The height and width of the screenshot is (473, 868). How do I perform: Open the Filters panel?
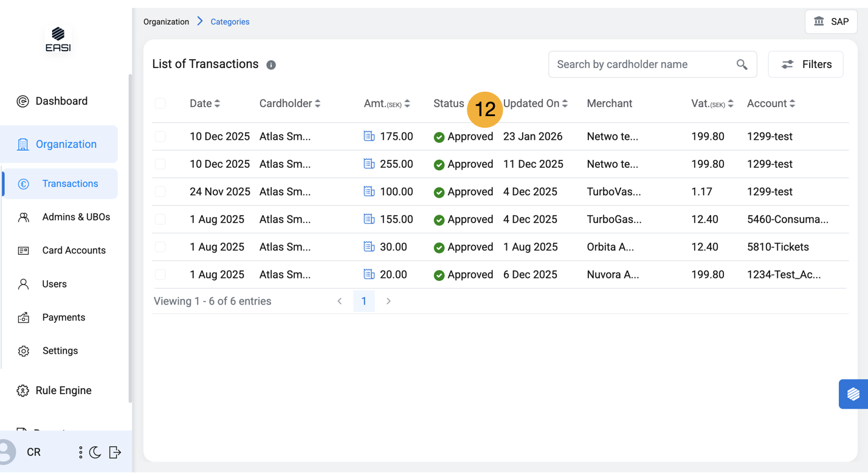[805, 64]
